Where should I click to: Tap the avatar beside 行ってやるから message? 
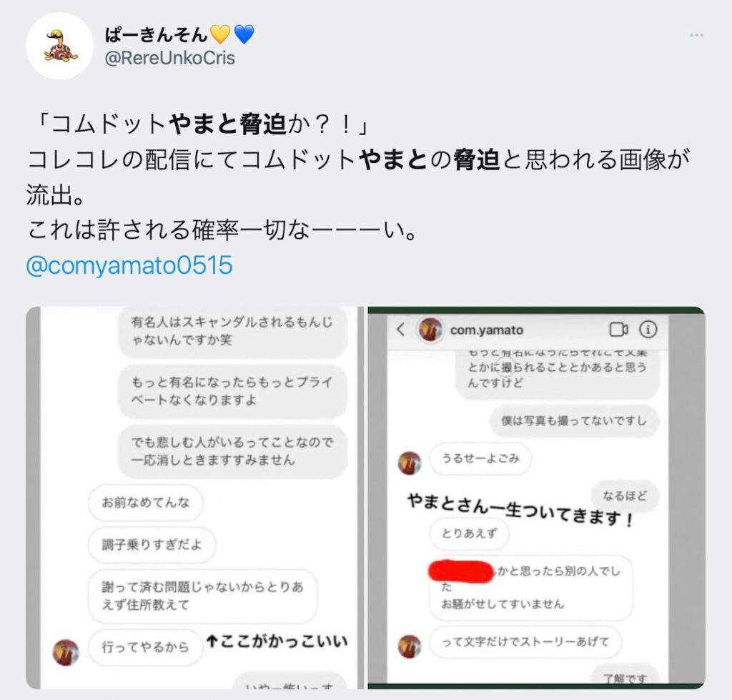tap(65, 652)
